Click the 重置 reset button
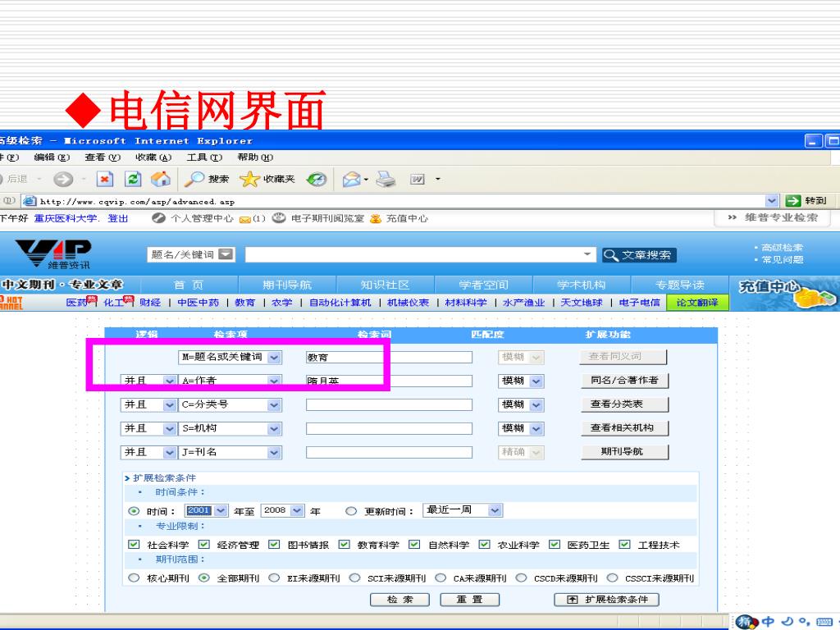This screenshot has width=840, height=630. click(469, 600)
